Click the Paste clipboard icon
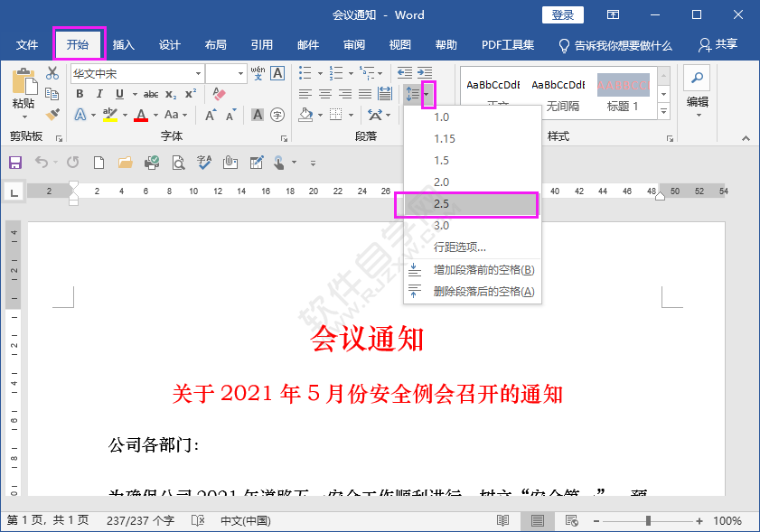 click(x=23, y=81)
